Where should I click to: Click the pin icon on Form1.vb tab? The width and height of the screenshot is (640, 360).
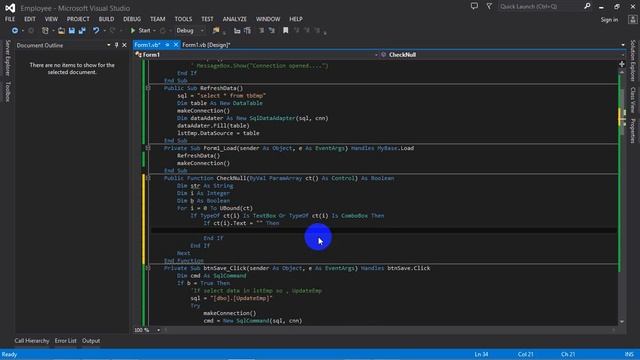pyautogui.click(x=167, y=44)
